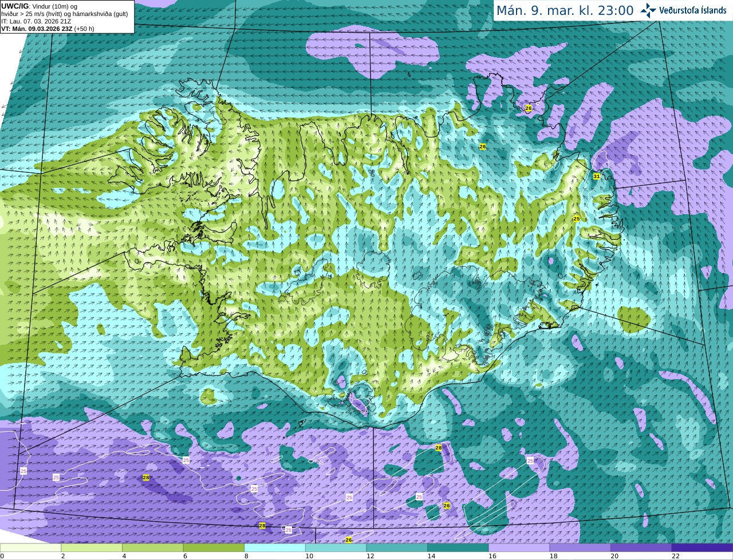The height and width of the screenshot is (560, 733).
Task: Click the '22' label on the wind scale
Action: [x=676, y=556]
